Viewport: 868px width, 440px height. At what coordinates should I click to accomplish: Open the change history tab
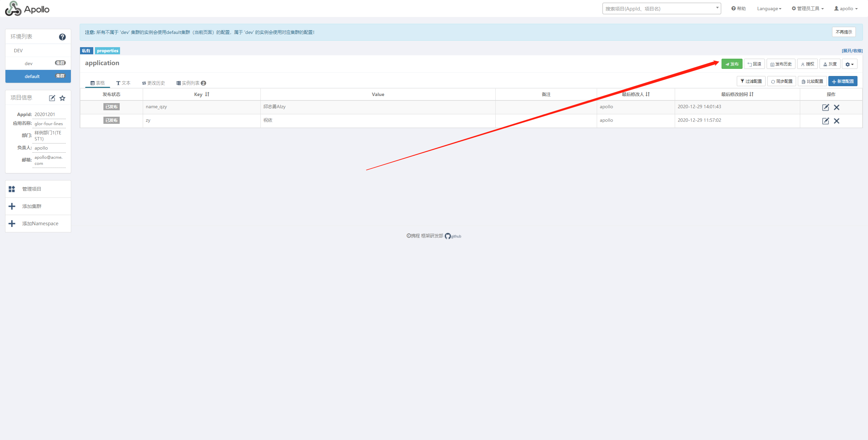(154, 83)
